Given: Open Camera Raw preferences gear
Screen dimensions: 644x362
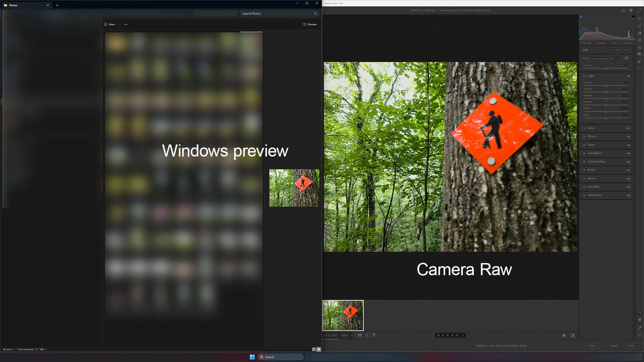Looking at the screenshot, I should click(631, 10).
